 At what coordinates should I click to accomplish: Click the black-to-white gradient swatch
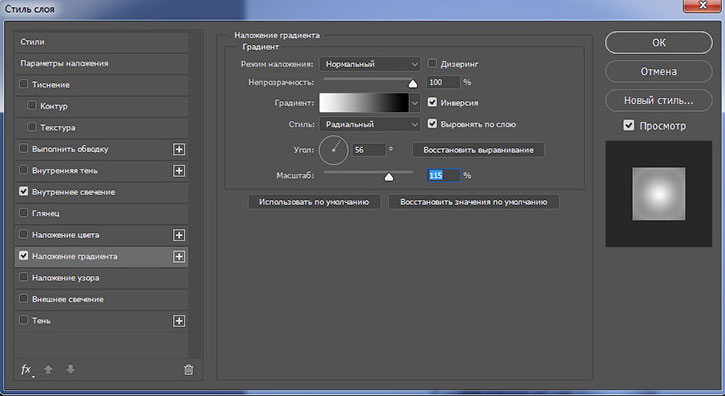364,103
